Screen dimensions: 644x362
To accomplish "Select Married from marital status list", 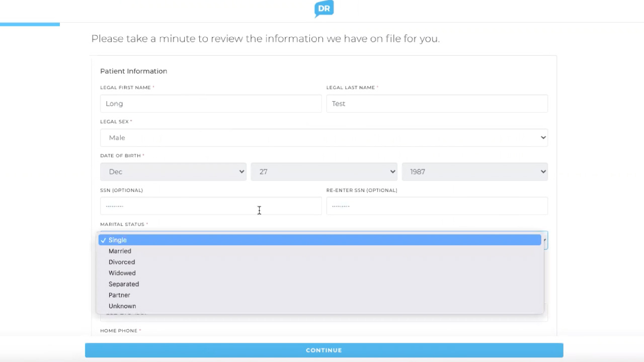I will coord(120,251).
